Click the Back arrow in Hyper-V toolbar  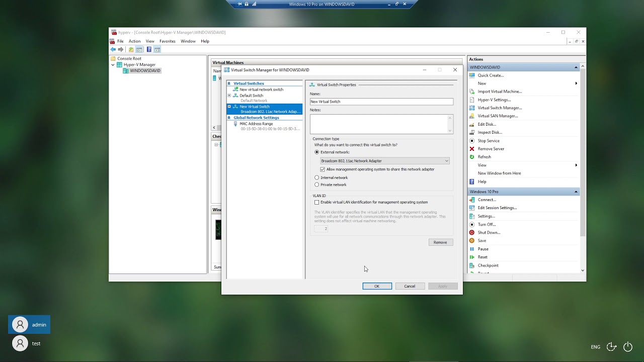coord(113,49)
